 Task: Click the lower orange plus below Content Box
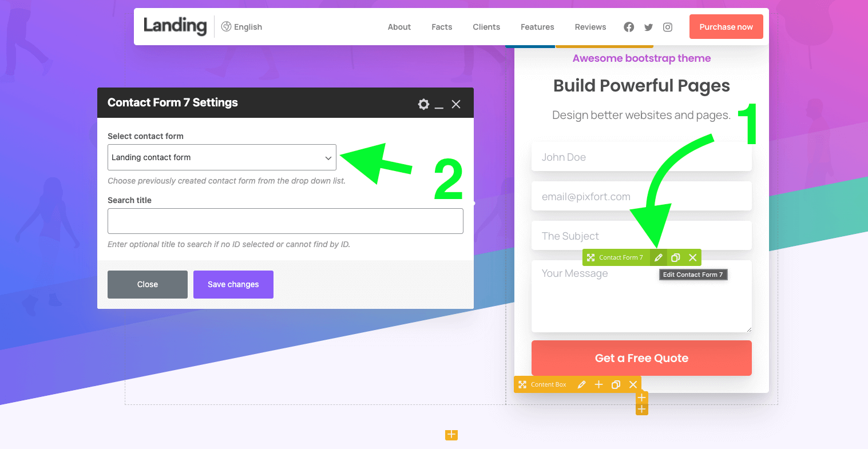pyautogui.click(x=642, y=409)
